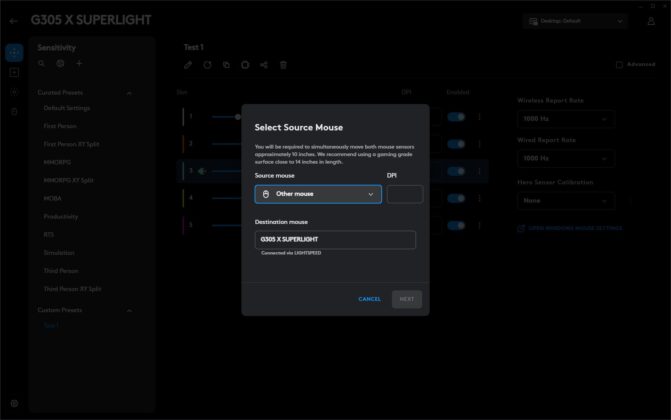
Task: Open more options for DPI slot 1
Action: coord(479,117)
